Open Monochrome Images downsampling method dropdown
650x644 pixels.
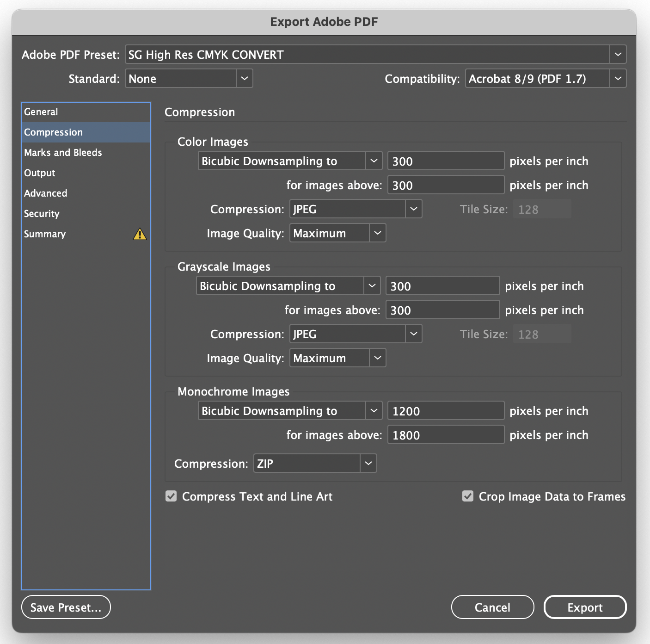point(290,411)
